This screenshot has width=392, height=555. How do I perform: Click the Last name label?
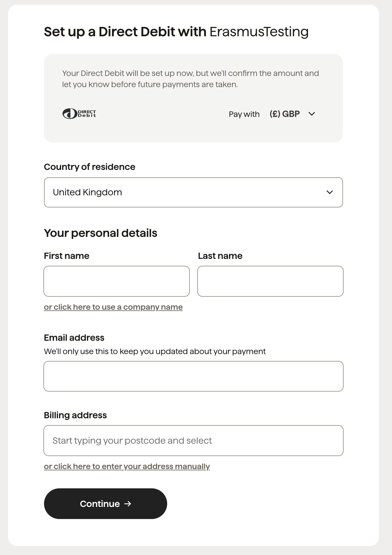click(220, 256)
